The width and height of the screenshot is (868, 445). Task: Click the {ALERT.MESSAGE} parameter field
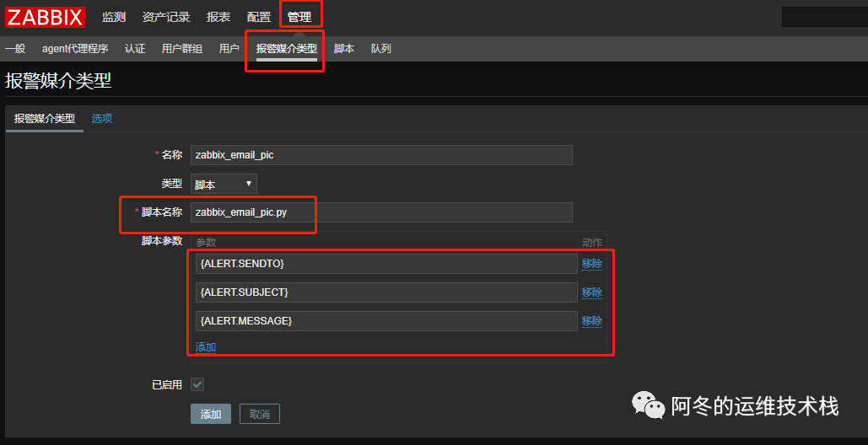point(386,321)
